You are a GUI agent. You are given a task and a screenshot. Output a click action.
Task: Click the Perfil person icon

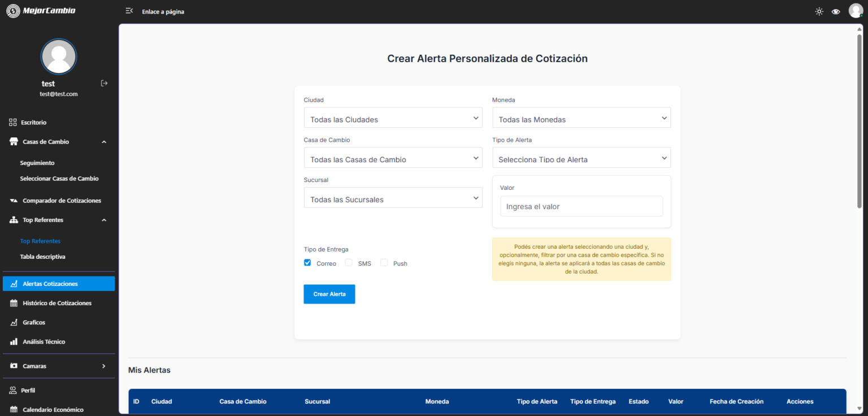click(x=14, y=390)
